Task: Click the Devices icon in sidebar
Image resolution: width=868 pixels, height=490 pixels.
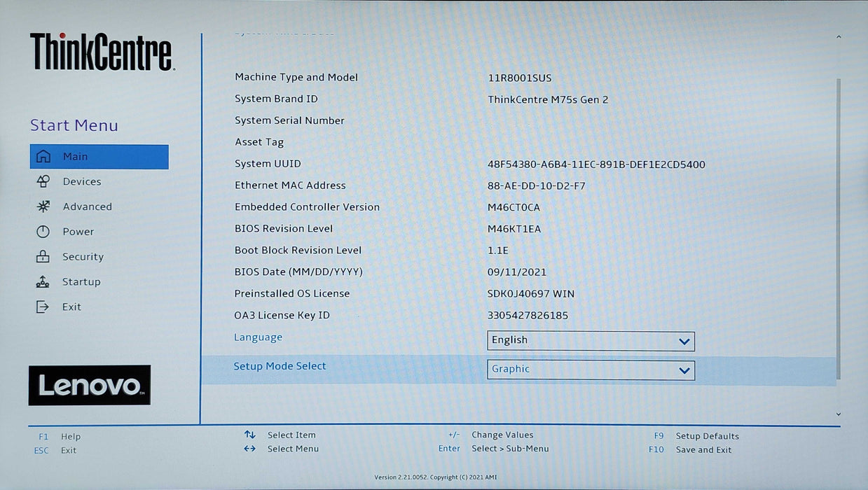Action: (x=43, y=182)
